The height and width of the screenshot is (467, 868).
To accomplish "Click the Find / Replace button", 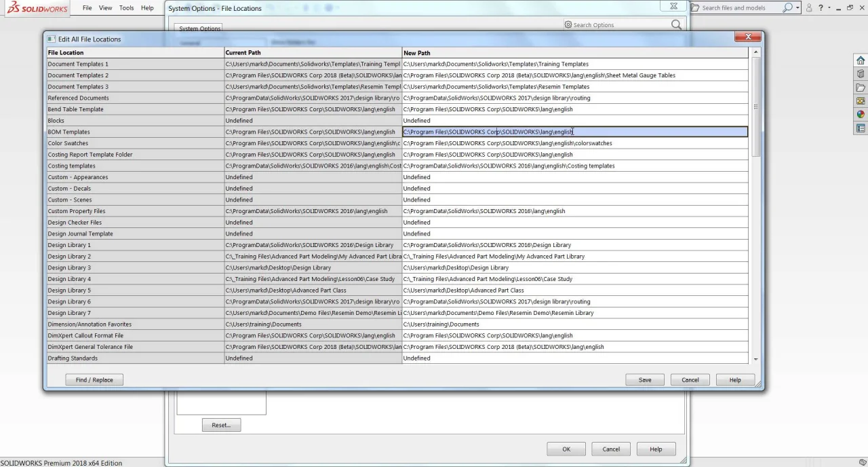I will pos(94,380).
